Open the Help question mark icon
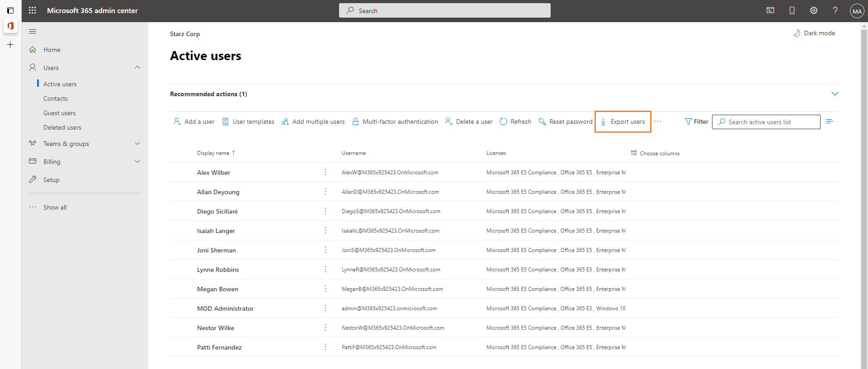The image size is (868, 369). (835, 10)
